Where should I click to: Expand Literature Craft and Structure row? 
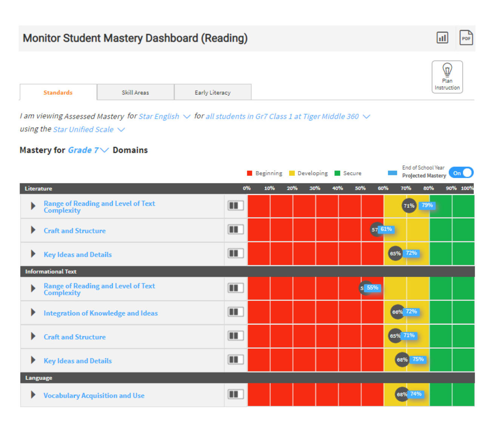pyautogui.click(x=33, y=230)
